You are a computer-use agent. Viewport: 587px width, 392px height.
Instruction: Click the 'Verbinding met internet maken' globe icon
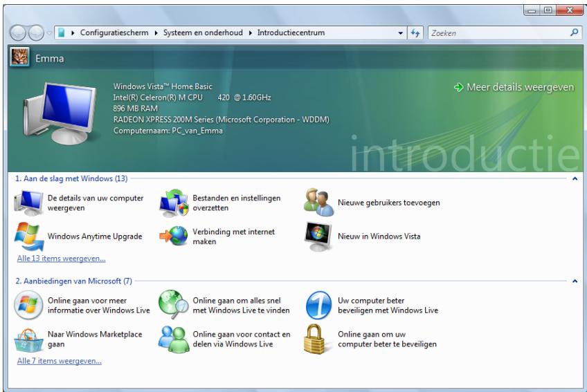click(x=174, y=236)
